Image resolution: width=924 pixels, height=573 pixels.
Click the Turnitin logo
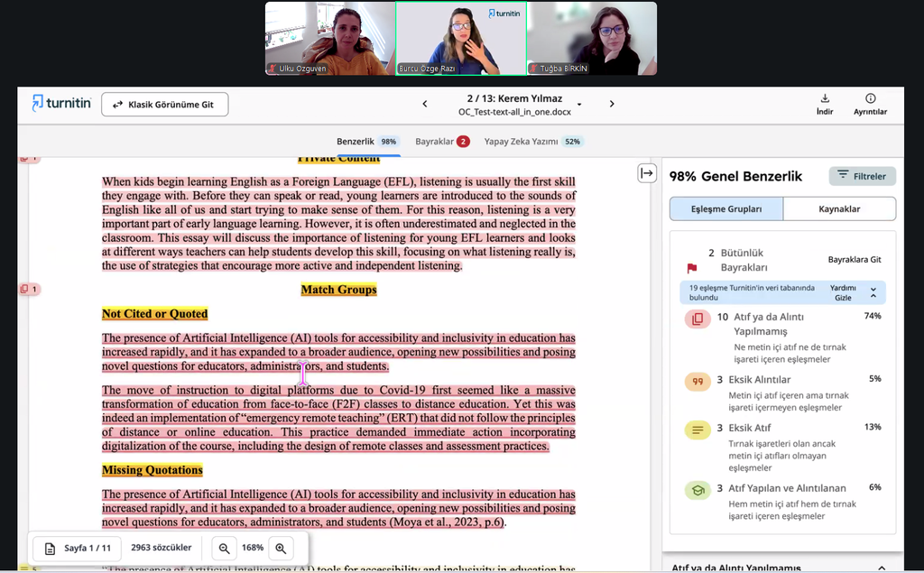(x=61, y=104)
